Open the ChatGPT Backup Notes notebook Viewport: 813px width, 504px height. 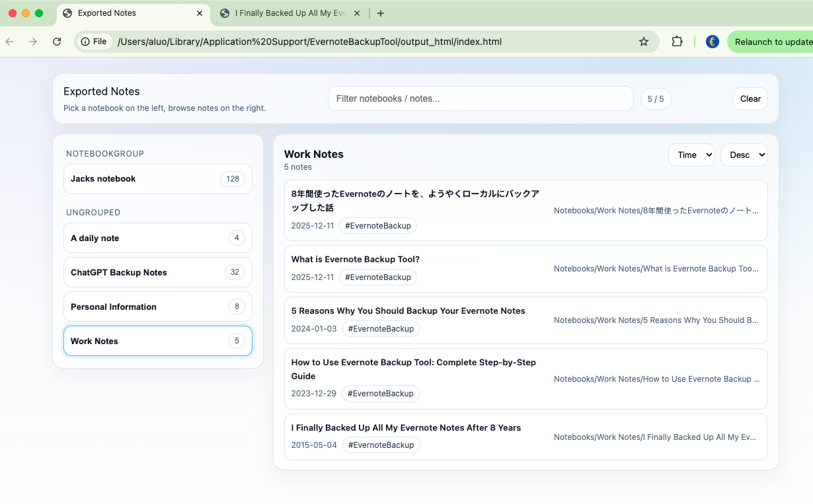point(157,272)
